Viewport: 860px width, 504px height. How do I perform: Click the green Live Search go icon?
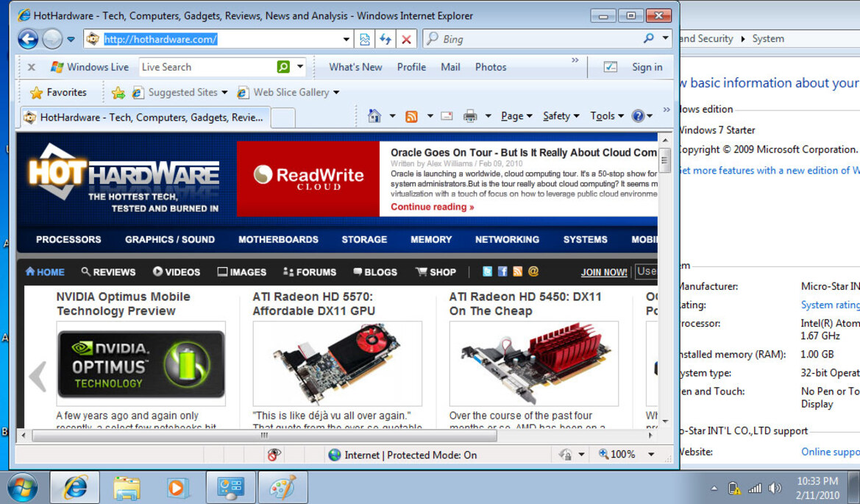(x=283, y=67)
